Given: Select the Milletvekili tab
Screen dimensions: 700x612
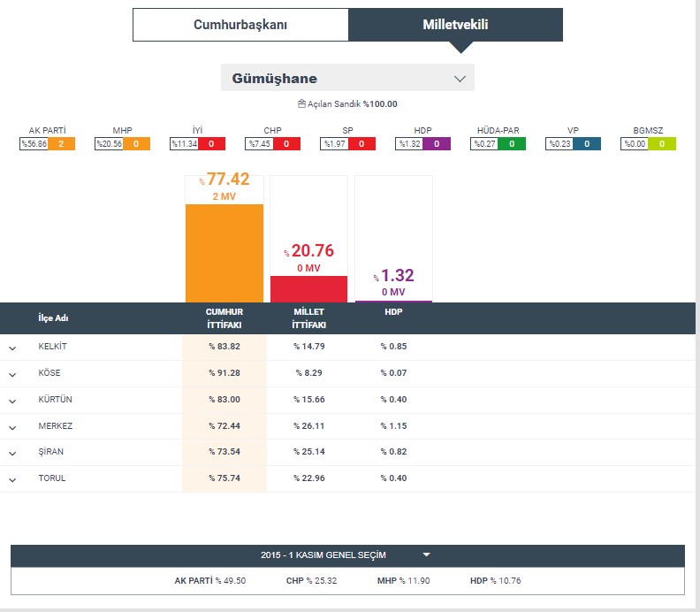Looking at the screenshot, I should (x=455, y=25).
